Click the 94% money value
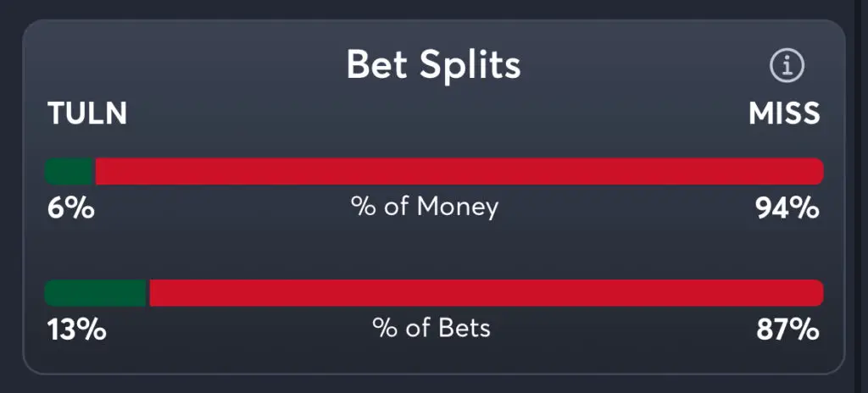868x393 pixels. click(x=787, y=208)
